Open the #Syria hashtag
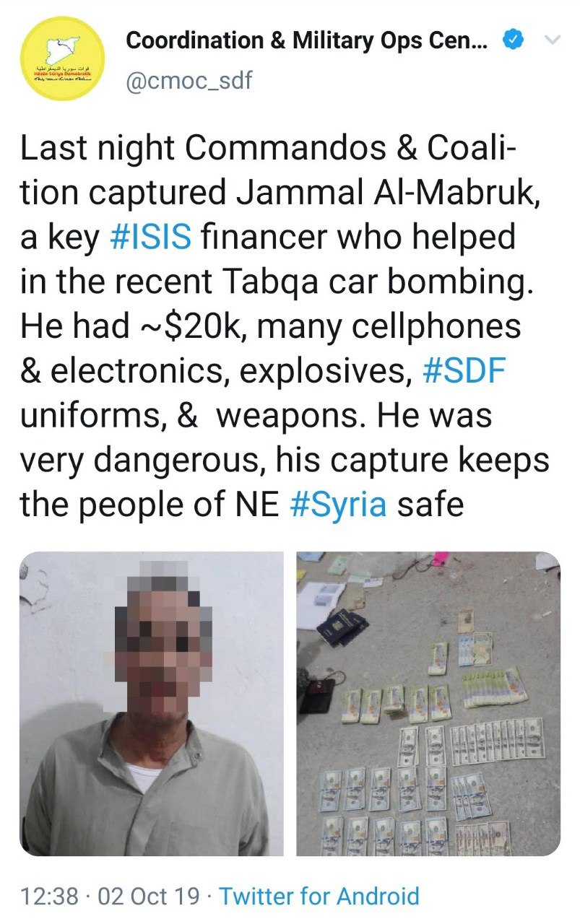This screenshot has height=924, width=580. tap(337, 505)
